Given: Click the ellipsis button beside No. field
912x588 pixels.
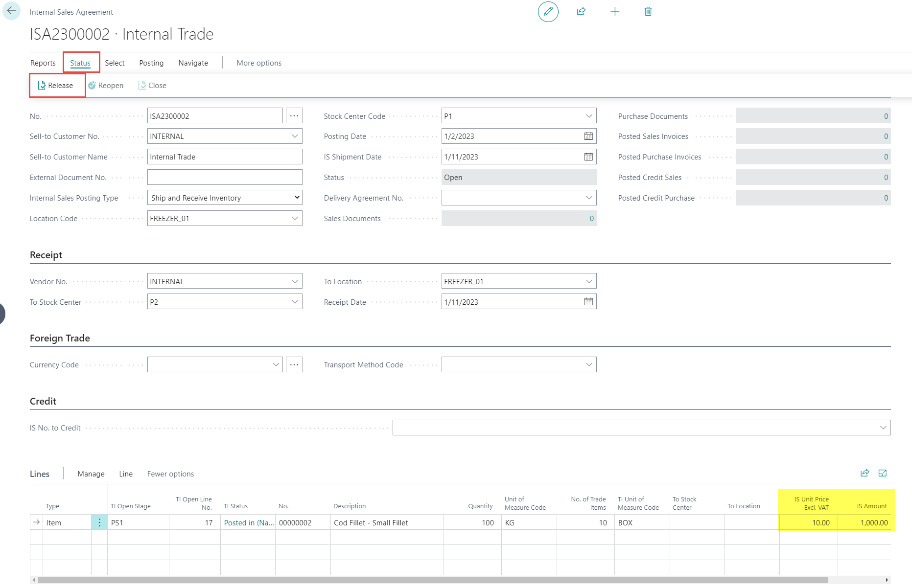Looking at the screenshot, I should click(x=294, y=116).
